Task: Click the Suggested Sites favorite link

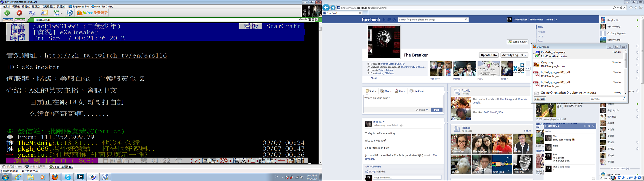Action: click(x=79, y=7)
